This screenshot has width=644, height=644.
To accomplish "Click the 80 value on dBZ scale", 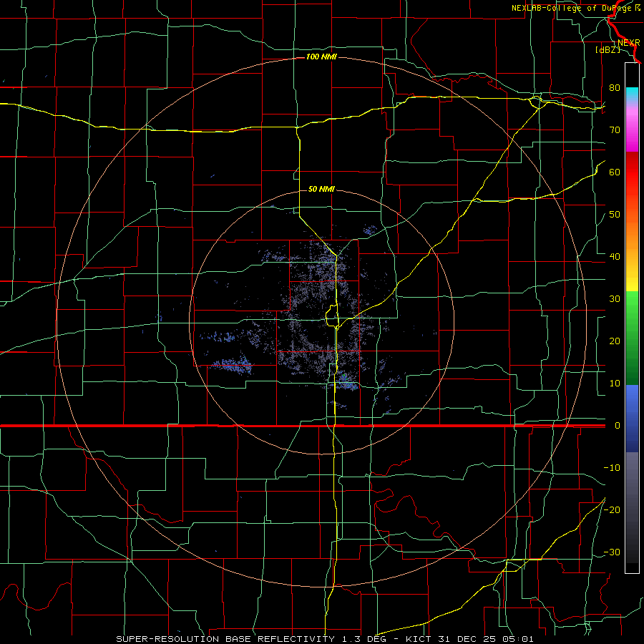I will 615,88.
